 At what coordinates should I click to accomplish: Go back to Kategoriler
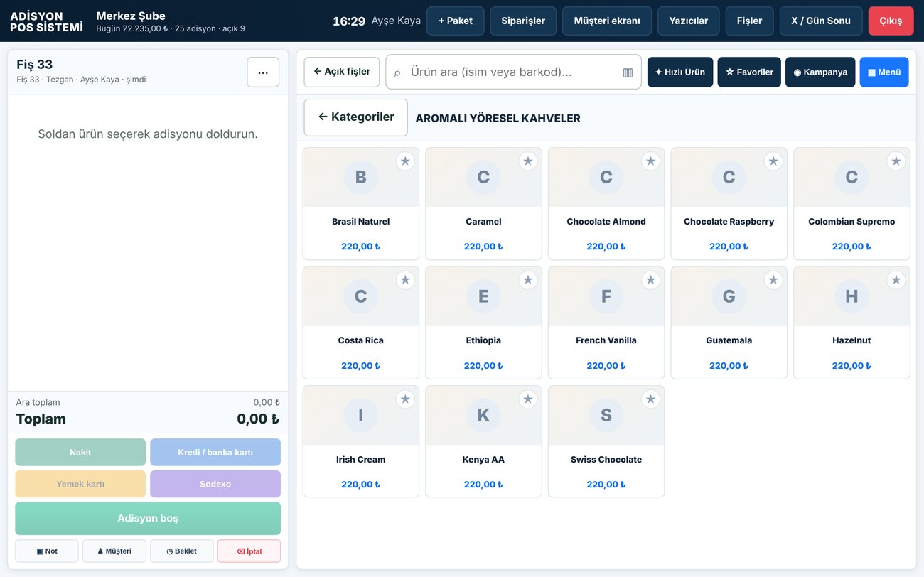click(356, 117)
